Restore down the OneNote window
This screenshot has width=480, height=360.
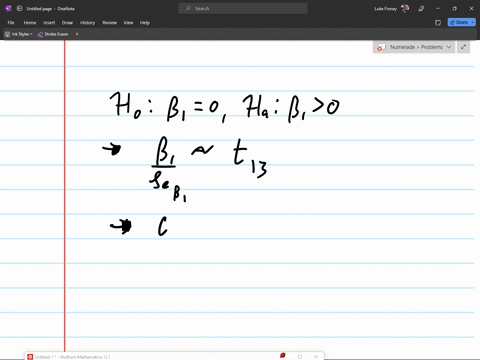pyautogui.click(x=454, y=9)
